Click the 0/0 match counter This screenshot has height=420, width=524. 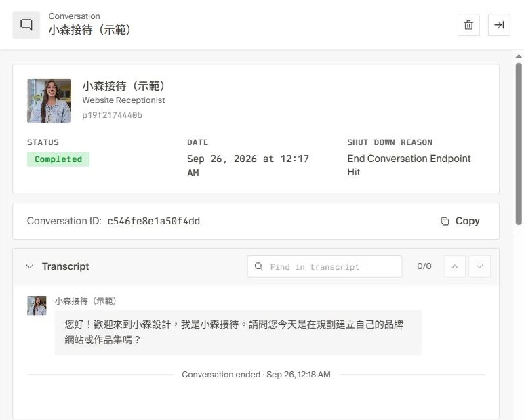pos(424,266)
